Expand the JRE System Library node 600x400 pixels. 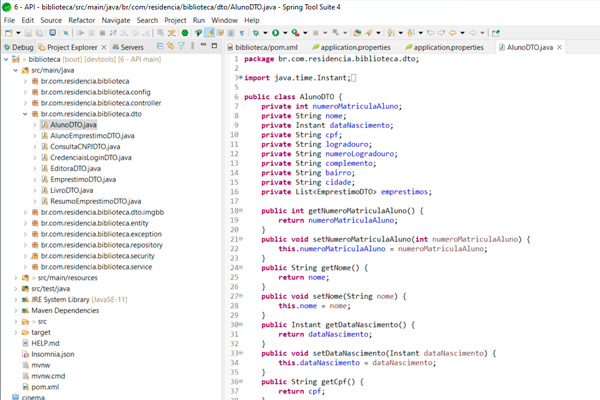tap(16, 300)
